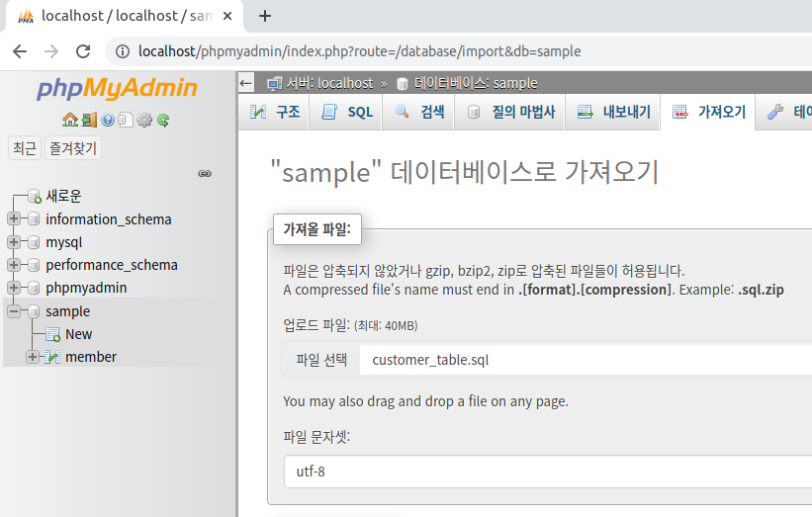Click the New table icon under sample
Viewport: 812px width, 517px height.
[x=52, y=334]
